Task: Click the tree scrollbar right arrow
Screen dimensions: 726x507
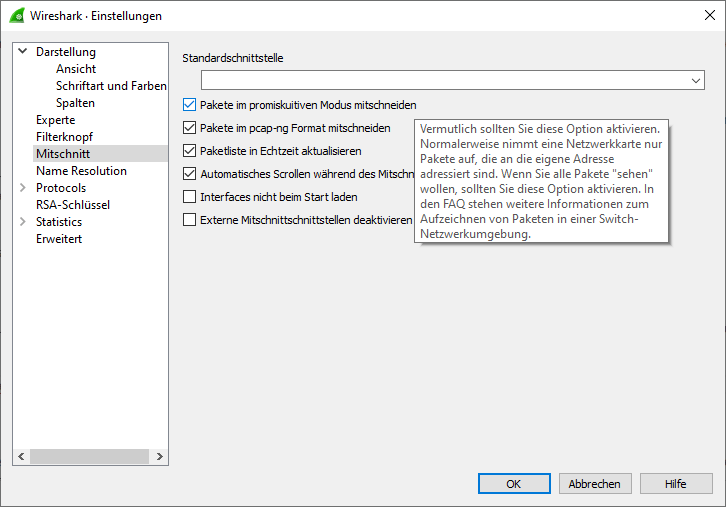Action: 160,457
